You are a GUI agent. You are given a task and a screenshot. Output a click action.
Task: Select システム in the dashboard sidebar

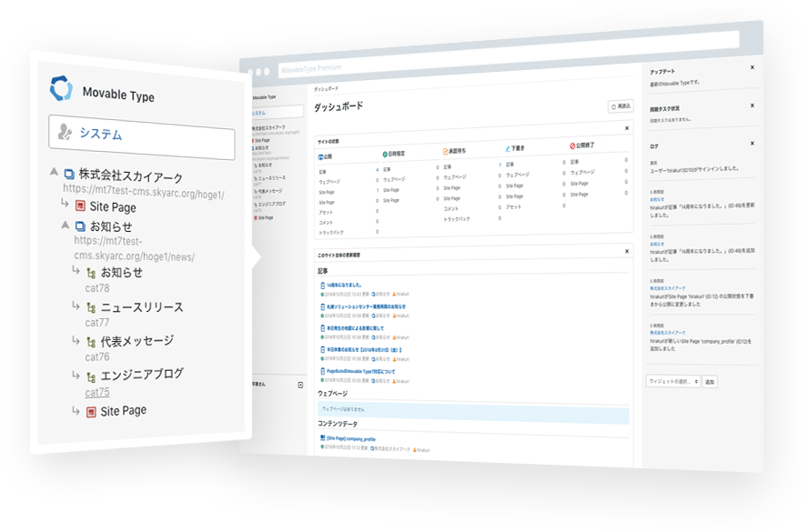click(278, 112)
